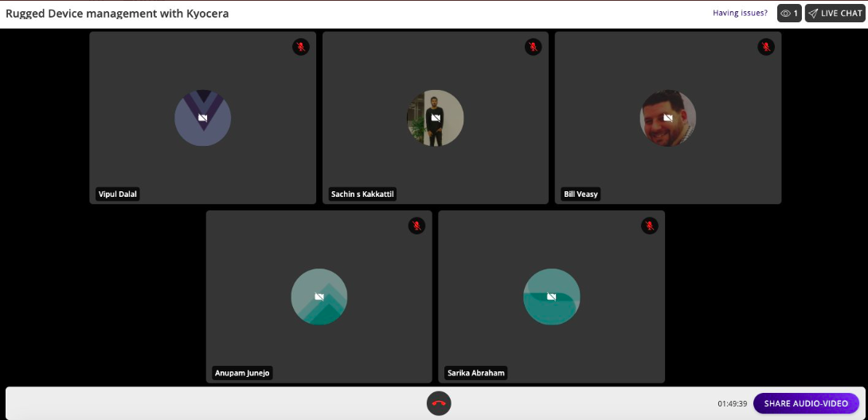Screen dimensions: 868x420
Task: Click Vipul Dalal's avatar
Action: [202, 118]
